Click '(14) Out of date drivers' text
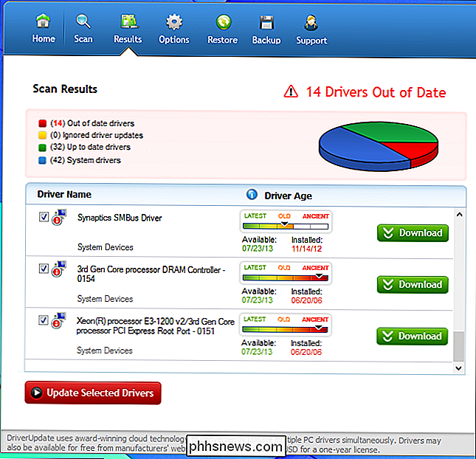Image resolution: width=476 pixels, height=459 pixels. (x=92, y=123)
